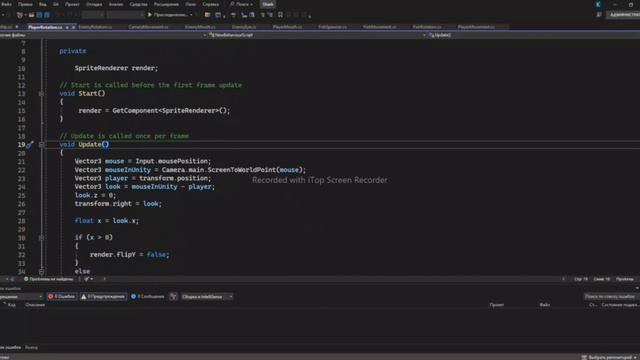Image resolution: width=640 pixels, height=360 pixels.
Task: Click the bookmark toolbar icon
Action: pos(280,15)
